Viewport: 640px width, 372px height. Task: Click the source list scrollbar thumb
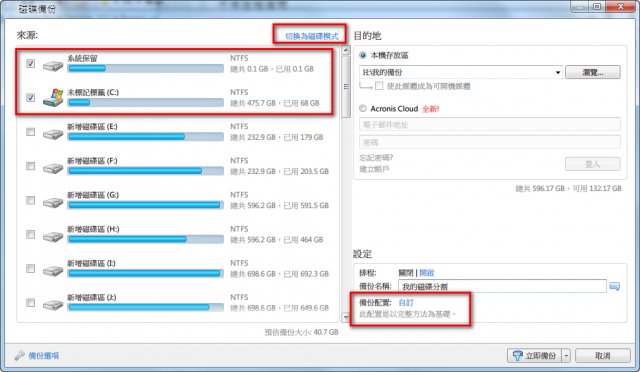346,87
